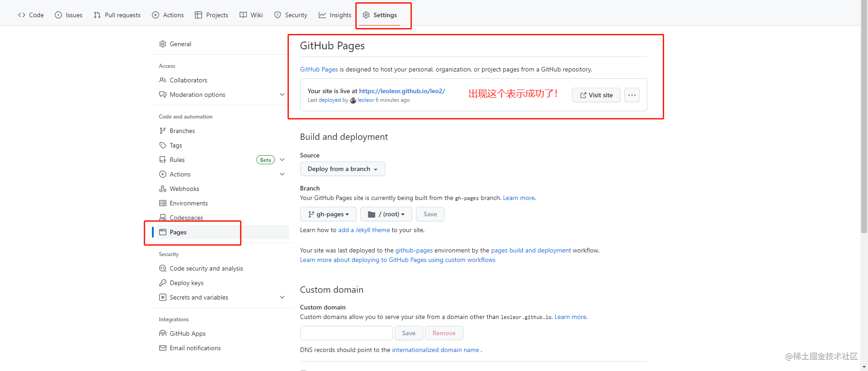868x371 pixels.
Task: Click the Beta badge beside Rules
Action: pyautogui.click(x=265, y=160)
